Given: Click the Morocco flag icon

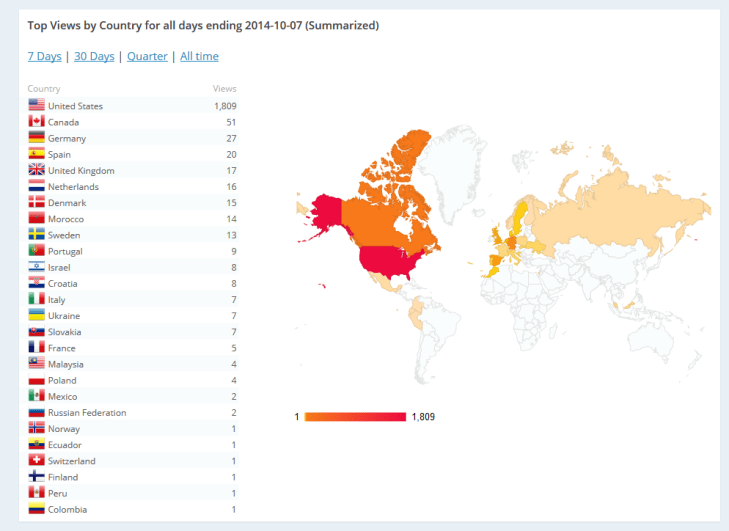Looking at the screenshot, I should pyautogui.click(x=36, y=218).
